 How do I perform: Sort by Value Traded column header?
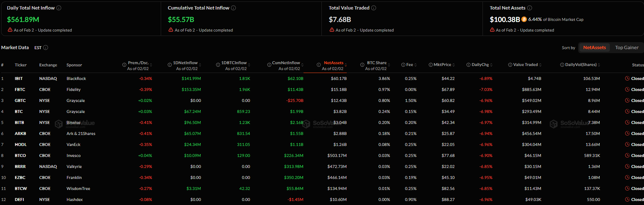pyautogui.click(x=525, y=65)
